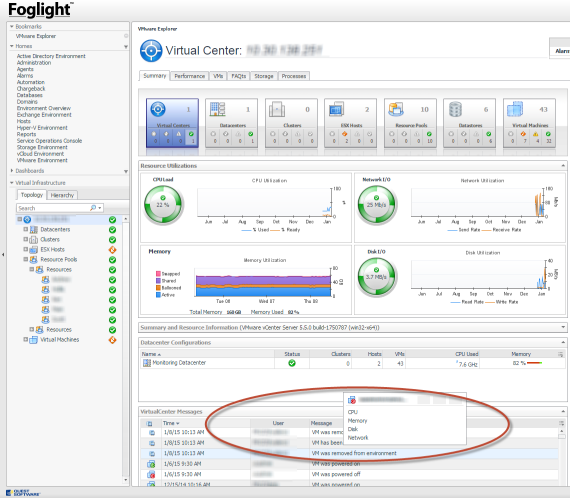
Task: Click the Datacenters tree node icon
Action: pos(33,229)
